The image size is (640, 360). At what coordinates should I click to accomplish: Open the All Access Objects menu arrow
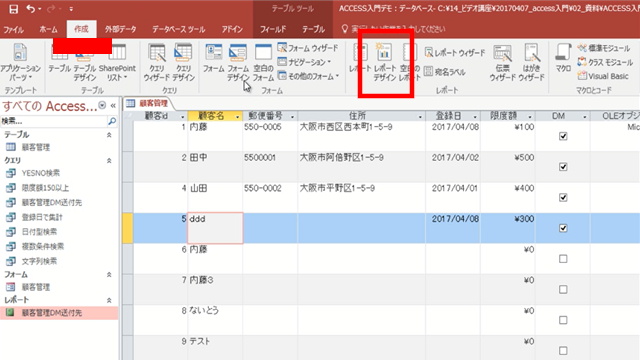[102, 106]
